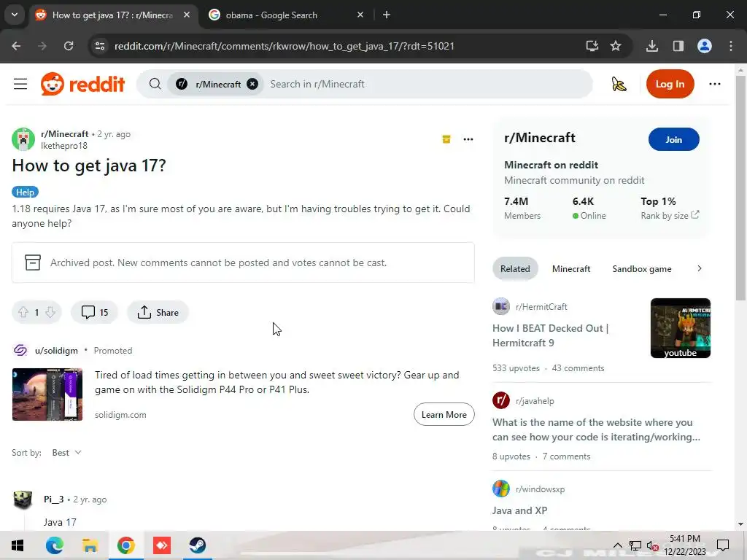Open u/solidigm promoted profile

pyautogui.click(x=56, y=351)
